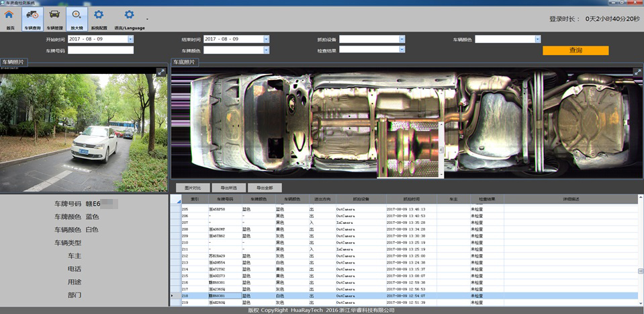Click the 图片对比 compare button

click(x=191, y=188)
